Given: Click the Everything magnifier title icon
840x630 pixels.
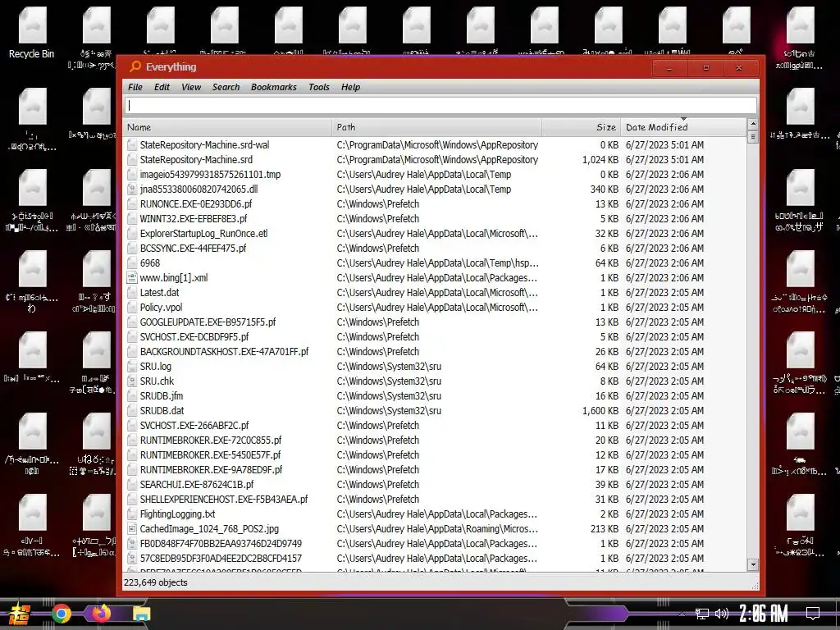Looking at the screenshot, I should [x=135, y=66].
